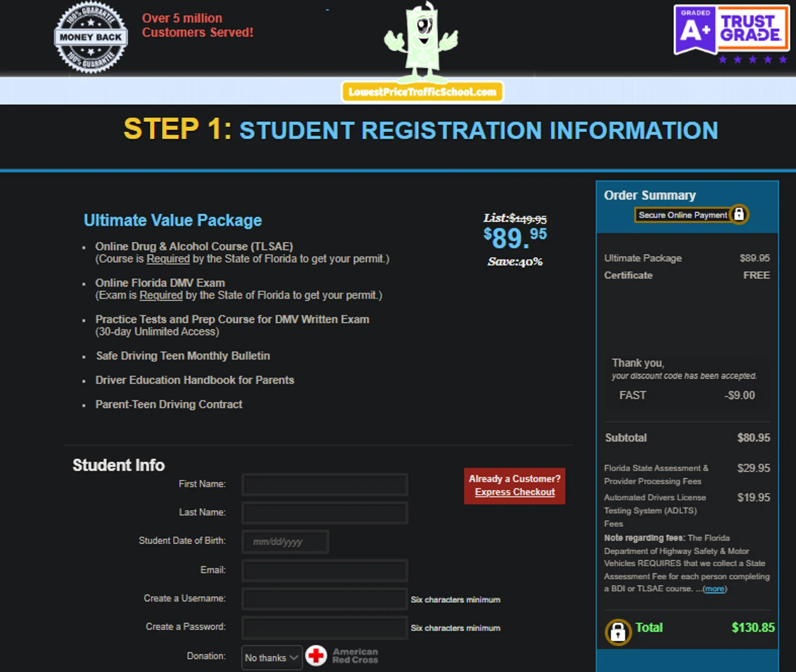Click the $19.95 ADLTS fee amount
Viewport: 796px width, 672px height.
coord(754,498)
